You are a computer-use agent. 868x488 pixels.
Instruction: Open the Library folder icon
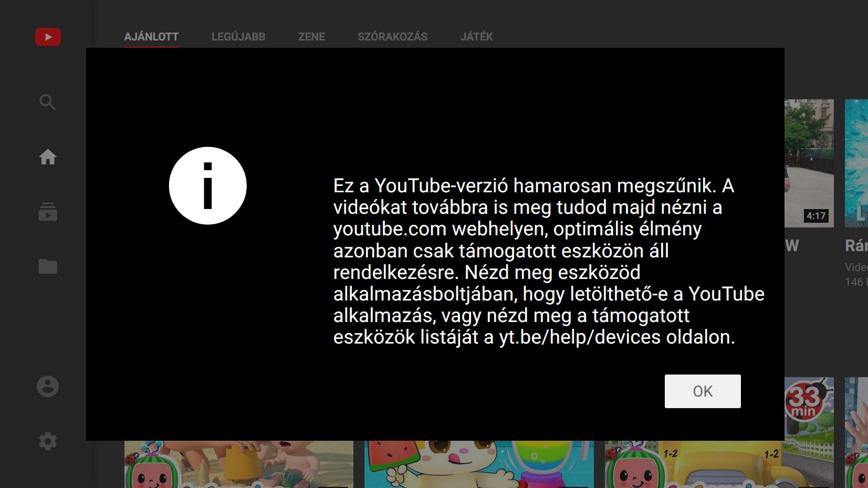pos(48,266)
